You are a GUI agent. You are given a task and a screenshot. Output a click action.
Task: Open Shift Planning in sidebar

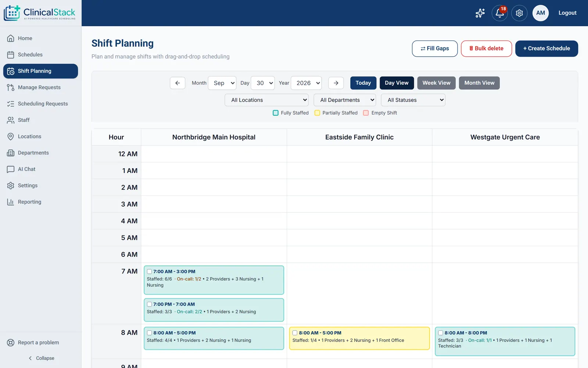pos(40,71)
